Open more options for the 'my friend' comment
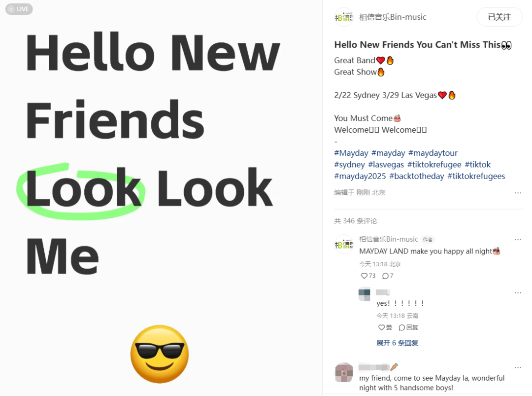The width and height of the screenshot is (532, 396). point(518,367)
